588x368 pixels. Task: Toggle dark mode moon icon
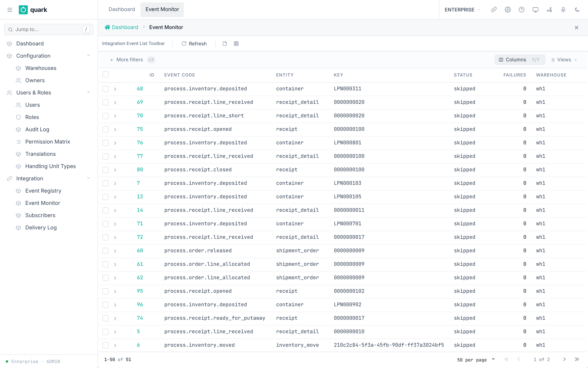click(x=577, y=10)
